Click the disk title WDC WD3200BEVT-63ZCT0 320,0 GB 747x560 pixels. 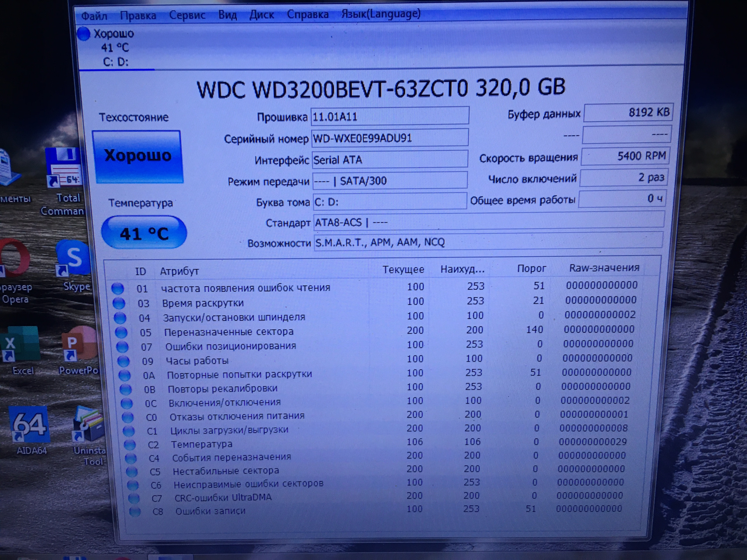381,89
